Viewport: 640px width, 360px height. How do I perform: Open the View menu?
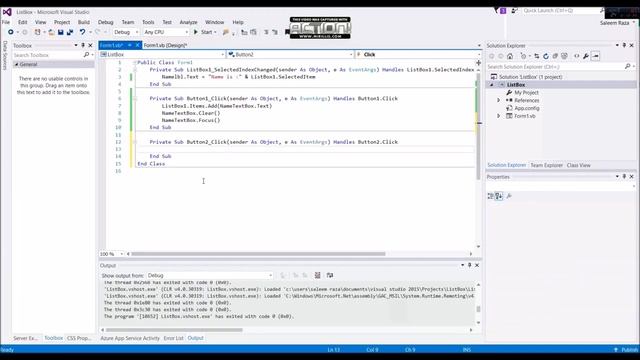pos(40,22)
